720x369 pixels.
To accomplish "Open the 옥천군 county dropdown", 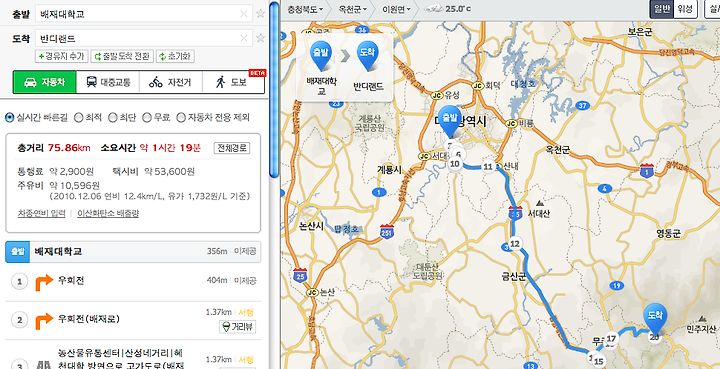I will tap(352, 9).
